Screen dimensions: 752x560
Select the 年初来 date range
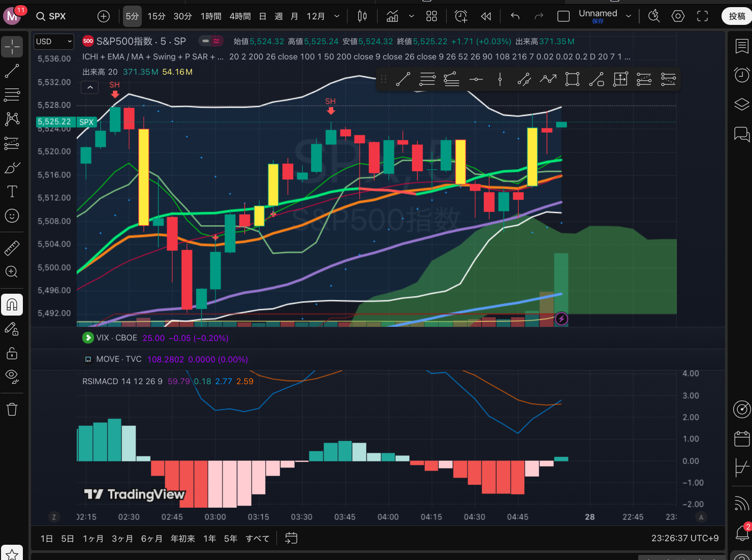pos(182,538)
